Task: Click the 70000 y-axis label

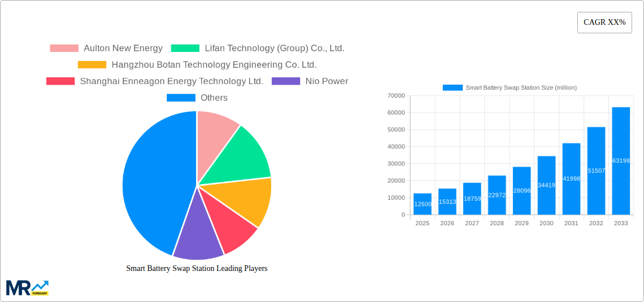Action: click(397, 95)
